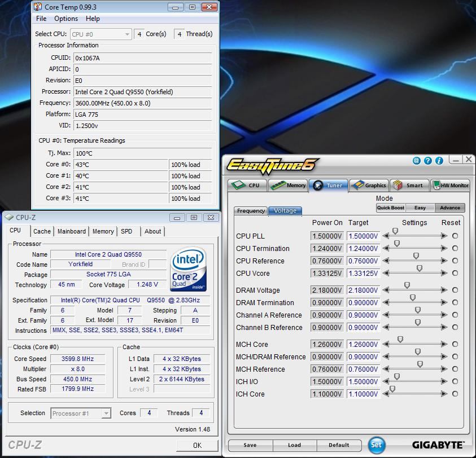Decrease ICH Core voltage with left arrow
Screen dimensions: 476x458
coord(386,394)
